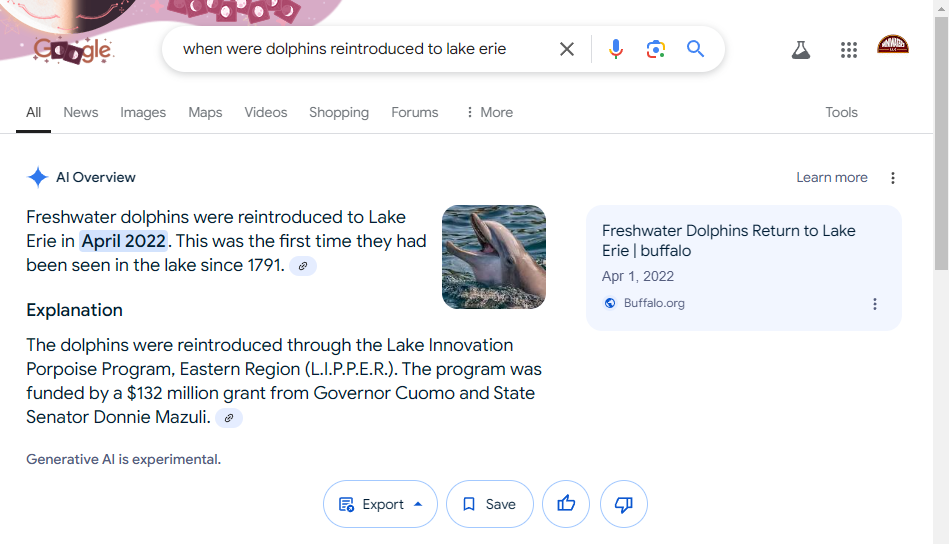Open the Tools filter button
949x544 pixels.
point(841,113)
